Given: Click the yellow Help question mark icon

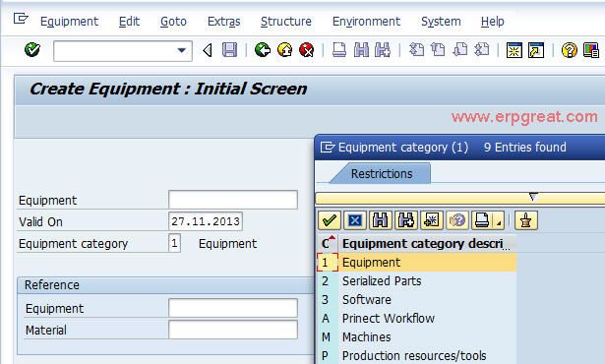Looking at the screenshot, I should (x=570, y=50).
